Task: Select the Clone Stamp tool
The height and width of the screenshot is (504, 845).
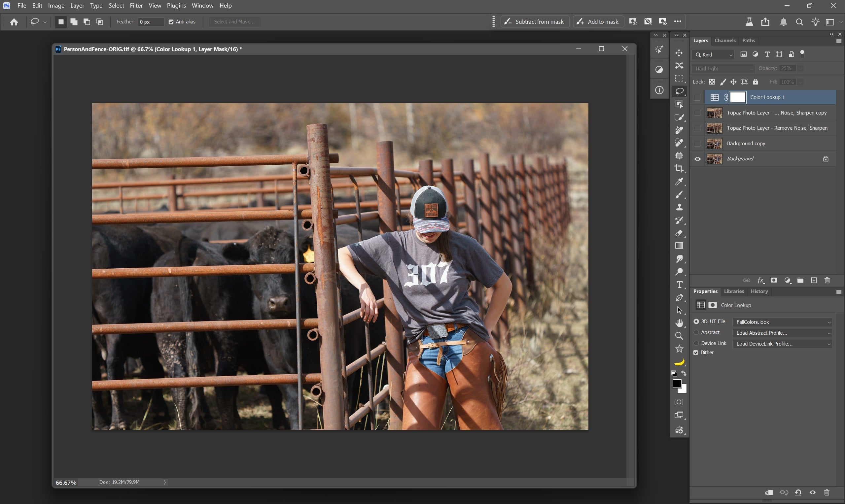Action: pos(679,207)
